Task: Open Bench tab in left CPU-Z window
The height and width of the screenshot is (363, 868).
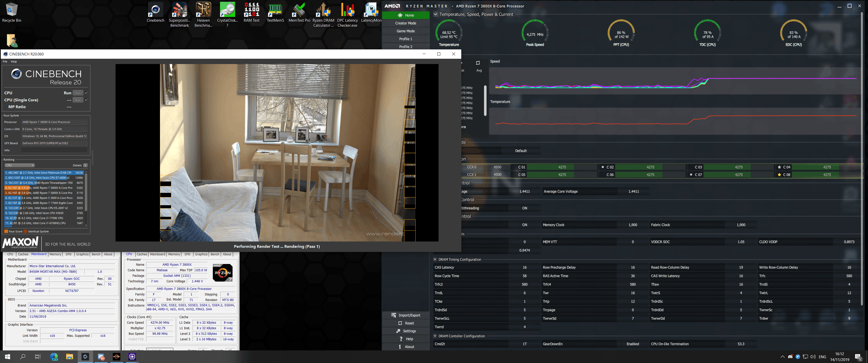Action: point(96,254)
